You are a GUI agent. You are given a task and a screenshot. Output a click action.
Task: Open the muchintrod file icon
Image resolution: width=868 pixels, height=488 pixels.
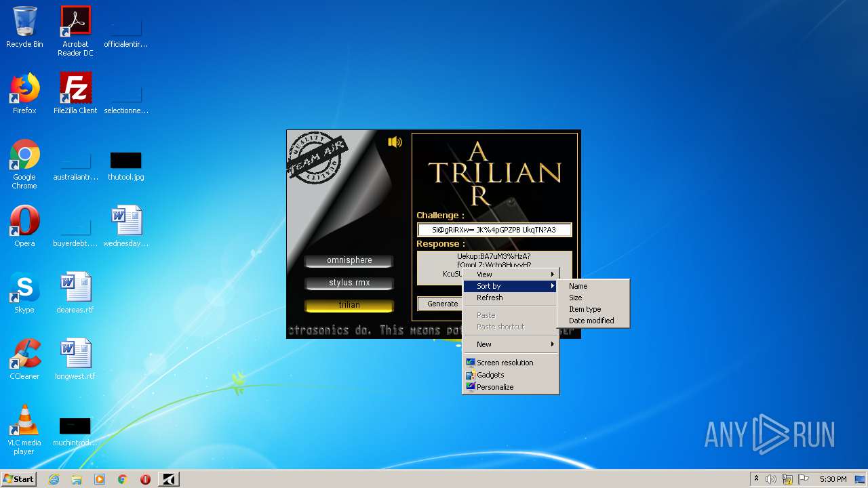coord(75,432)
